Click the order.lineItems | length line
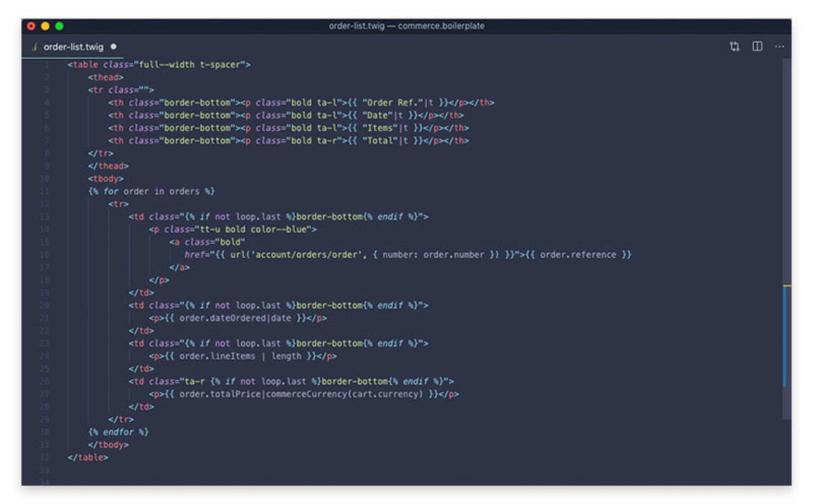Screen dimensions: 813x504 (x=243, y=356)
